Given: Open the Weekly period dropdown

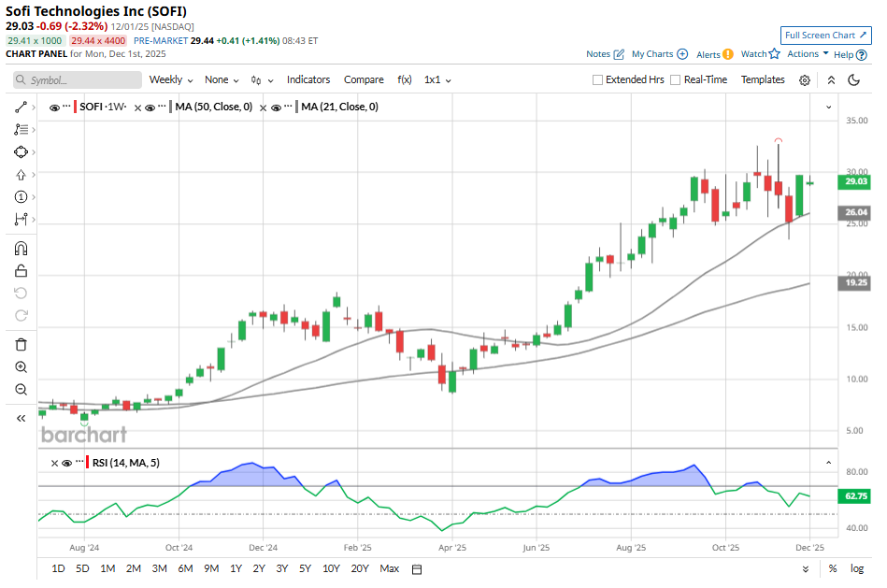Looking at the screenshot, I should point(171,79).
